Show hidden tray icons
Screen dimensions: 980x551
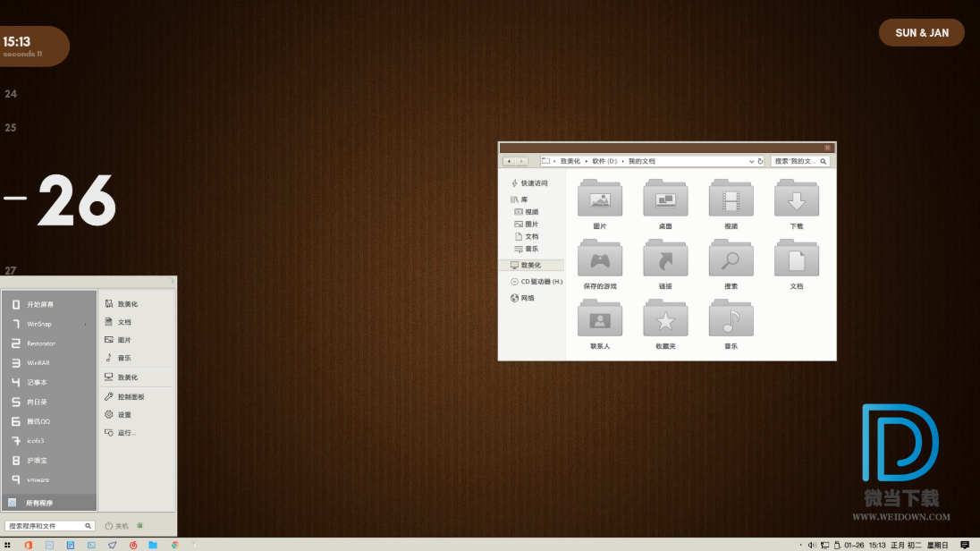800,546
